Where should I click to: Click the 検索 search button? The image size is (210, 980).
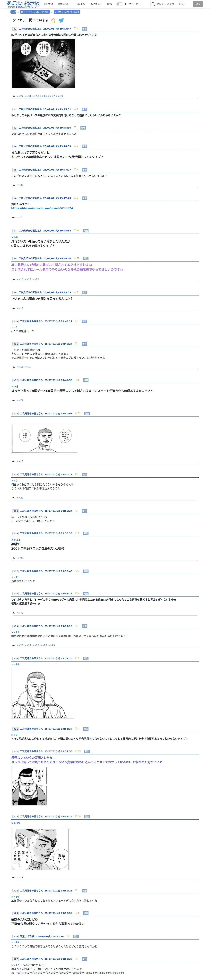198,4
